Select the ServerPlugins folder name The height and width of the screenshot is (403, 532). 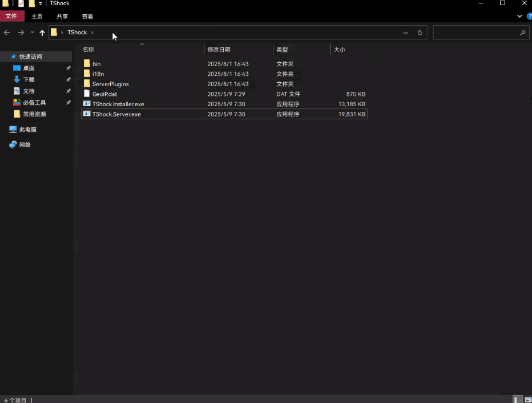(x=110, y=84)
